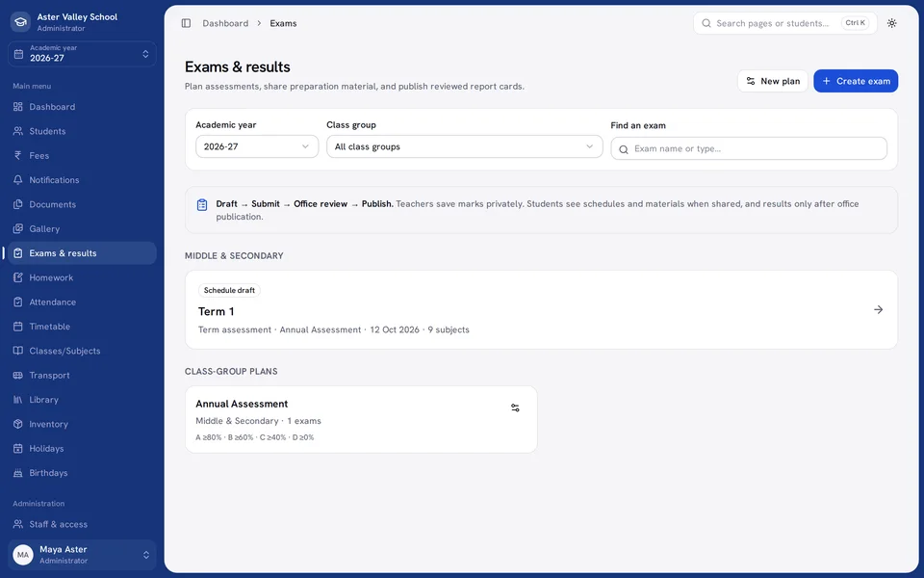Screen dimensions: 924x578
Task: Open the Homework menu item
Action: (x=82, y=277)
